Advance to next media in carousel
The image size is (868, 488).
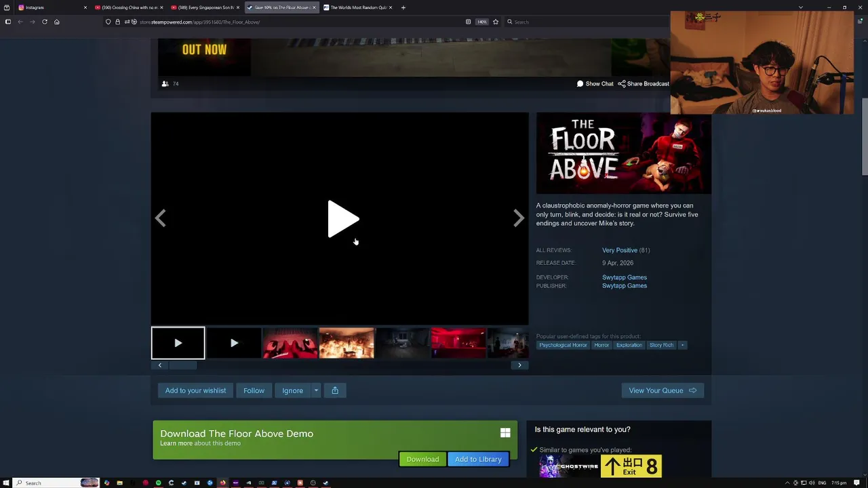click(519, 218)
